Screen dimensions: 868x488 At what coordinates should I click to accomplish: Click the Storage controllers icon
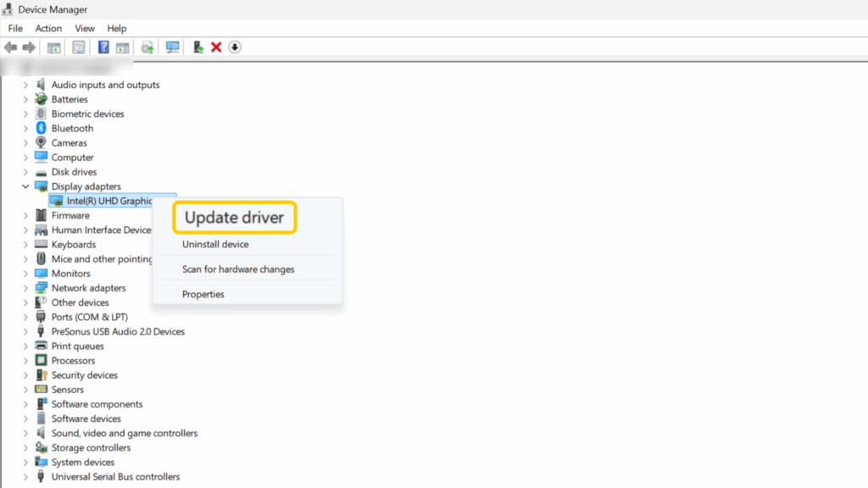(41, 447)
